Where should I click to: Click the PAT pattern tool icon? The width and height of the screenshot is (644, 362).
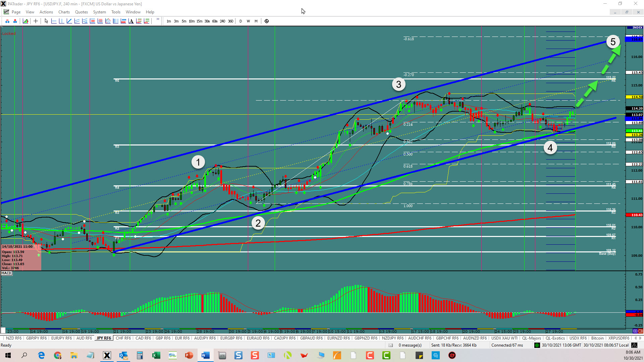[x=139, y=21]
